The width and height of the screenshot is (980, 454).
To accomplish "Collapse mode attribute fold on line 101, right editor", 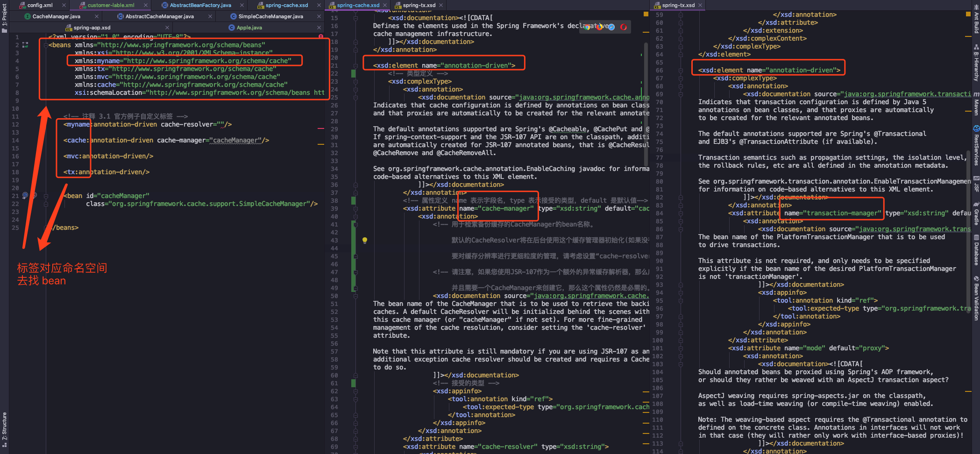I will pyautogui.click(x=681, y=348).
